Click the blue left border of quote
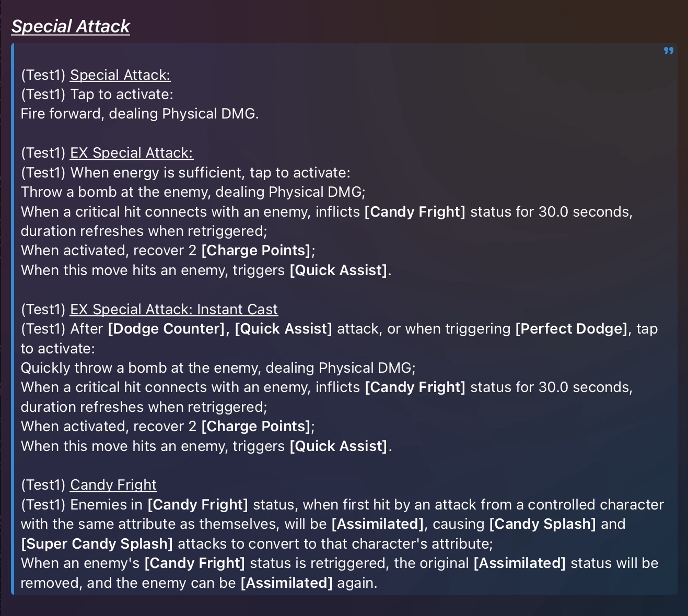Viewport: 688px width, 616px height. tap(13, 319)
